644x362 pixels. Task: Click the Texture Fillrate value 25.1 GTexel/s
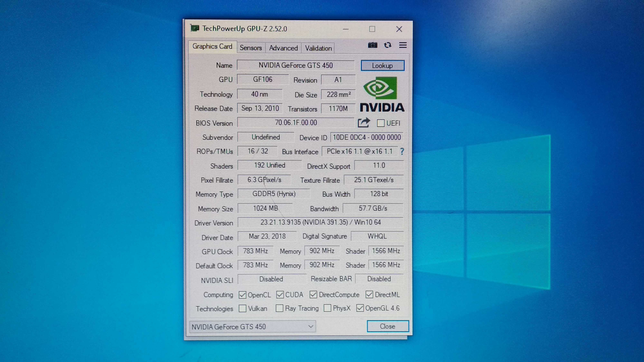point(374,180)
